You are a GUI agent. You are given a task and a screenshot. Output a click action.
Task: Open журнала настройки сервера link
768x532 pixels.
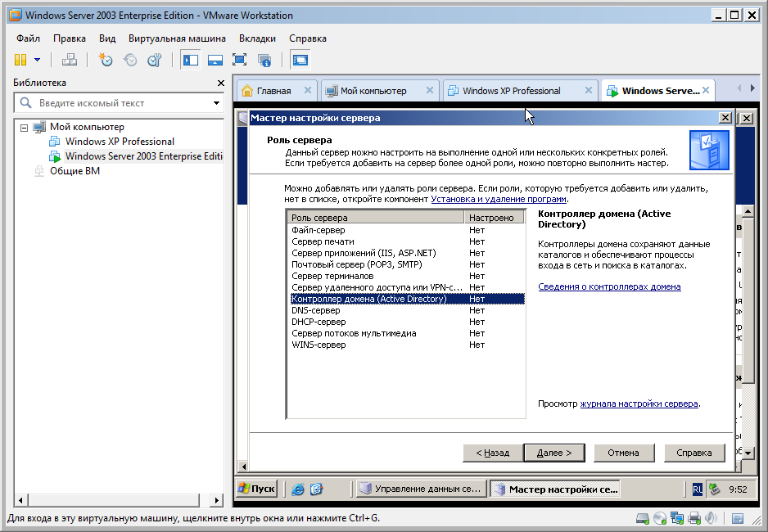(x=639, y=404)
